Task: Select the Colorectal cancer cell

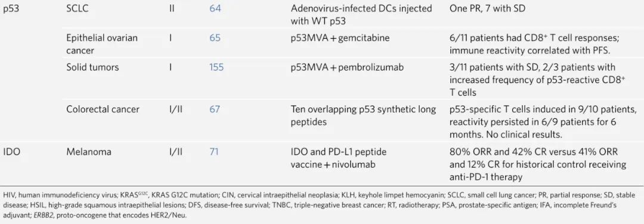Action: 103,109
